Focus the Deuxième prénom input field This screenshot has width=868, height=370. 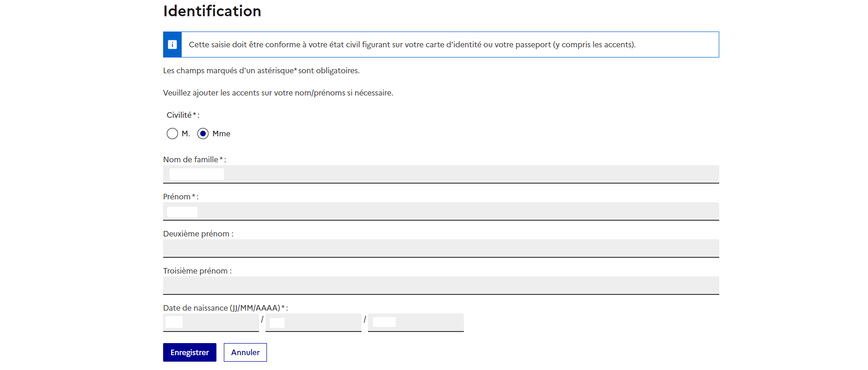click(x=440, y=249)
